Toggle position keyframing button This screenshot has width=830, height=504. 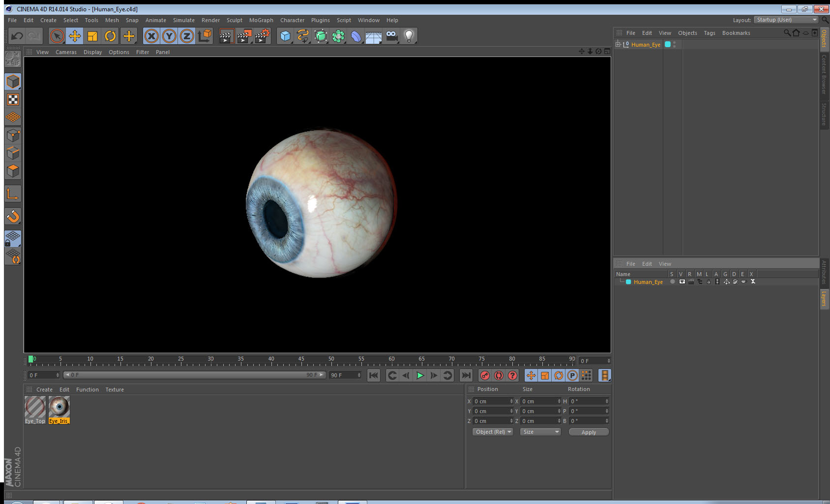click(531, 376)
